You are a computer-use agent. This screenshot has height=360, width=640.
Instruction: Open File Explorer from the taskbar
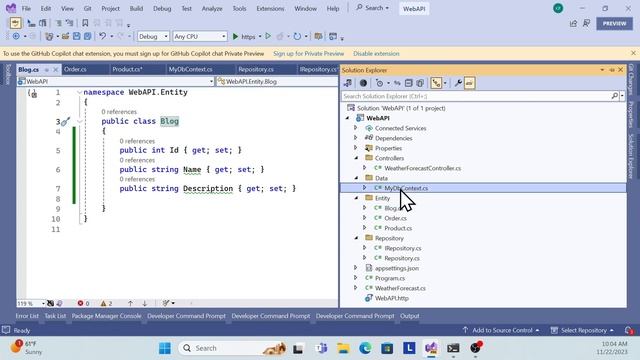[343, 348]
